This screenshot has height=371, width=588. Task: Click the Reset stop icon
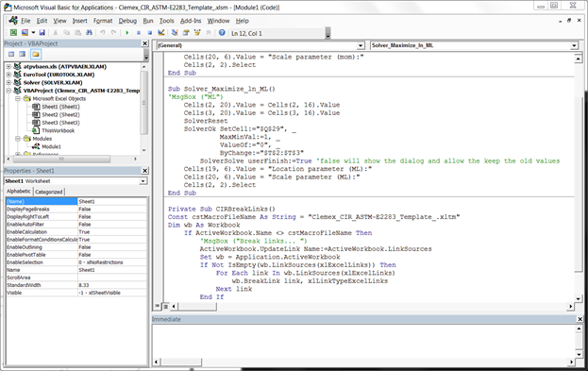pyautogui.click(x=150, y=33)
